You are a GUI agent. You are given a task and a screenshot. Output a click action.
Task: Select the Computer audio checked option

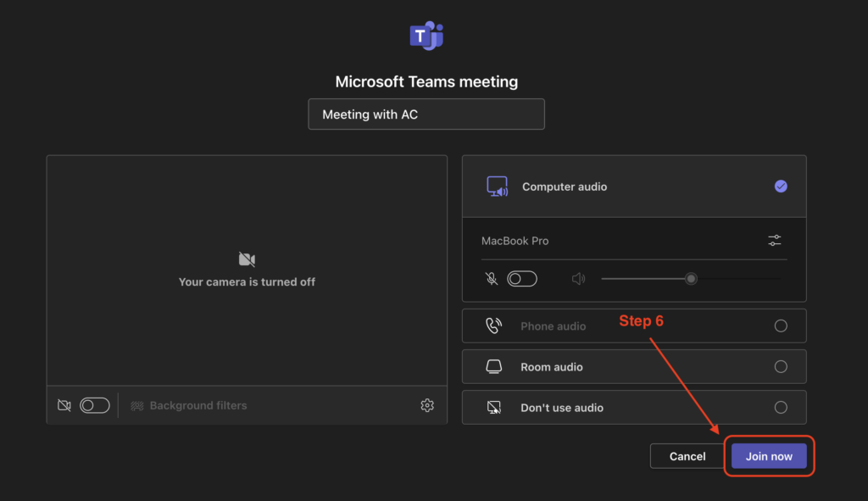[781, 186]
